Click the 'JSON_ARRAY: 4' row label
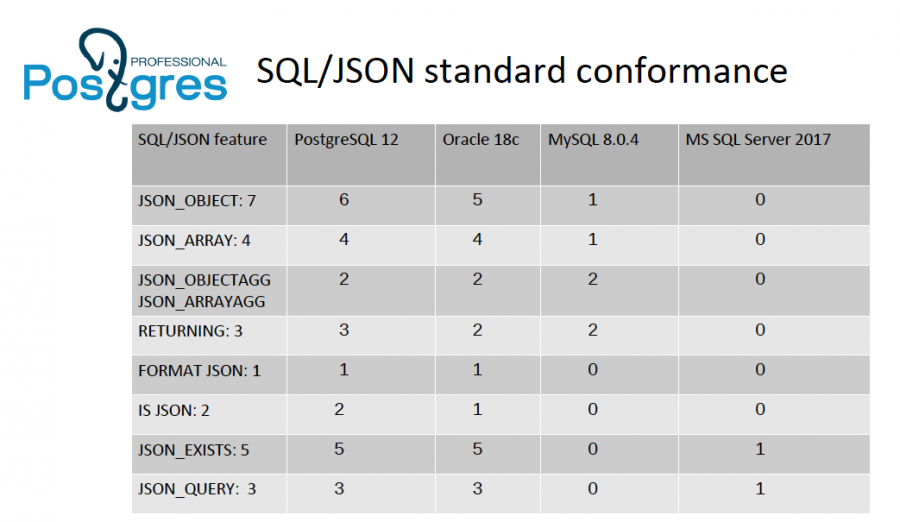 point(194,241)
